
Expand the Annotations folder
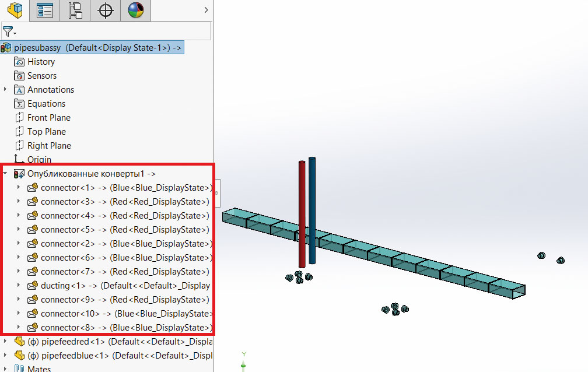6,90
